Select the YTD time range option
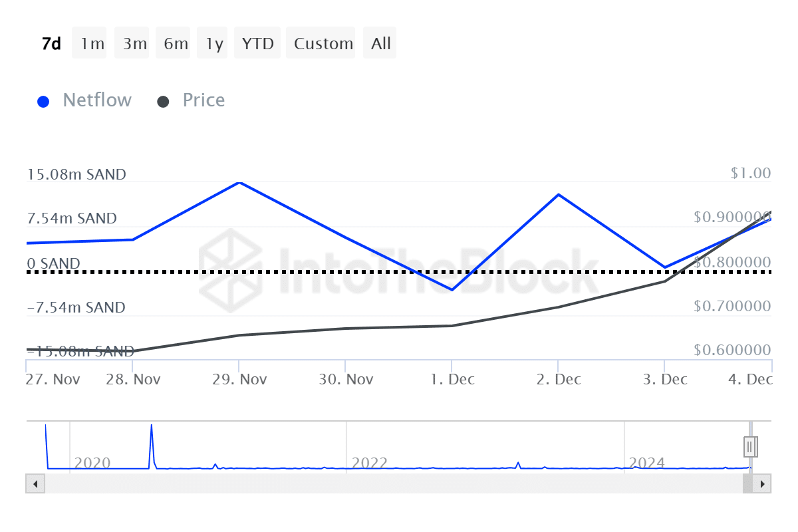 coord(257,43)
